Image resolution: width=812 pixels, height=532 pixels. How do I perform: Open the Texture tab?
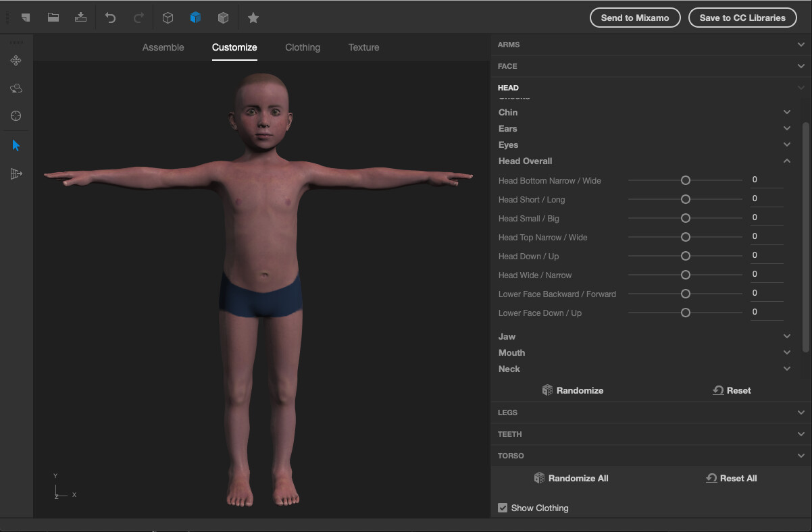[x=363, y=47]
